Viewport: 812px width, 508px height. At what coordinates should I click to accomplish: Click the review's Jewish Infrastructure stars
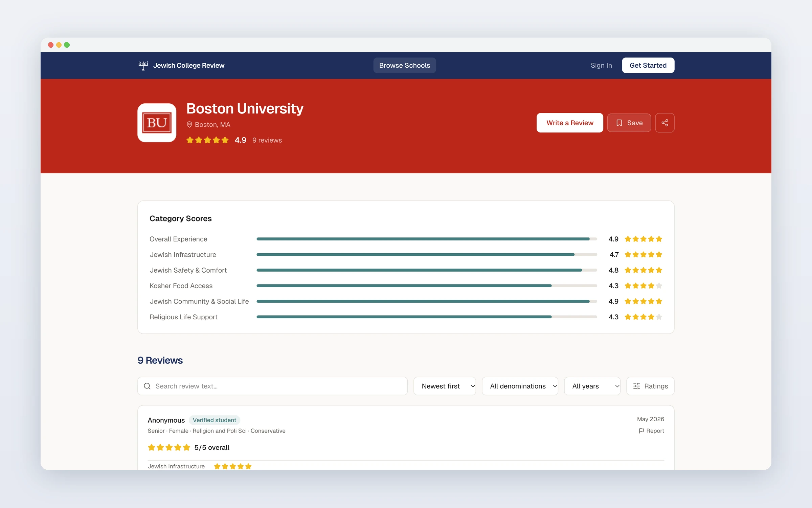(233, 467)
